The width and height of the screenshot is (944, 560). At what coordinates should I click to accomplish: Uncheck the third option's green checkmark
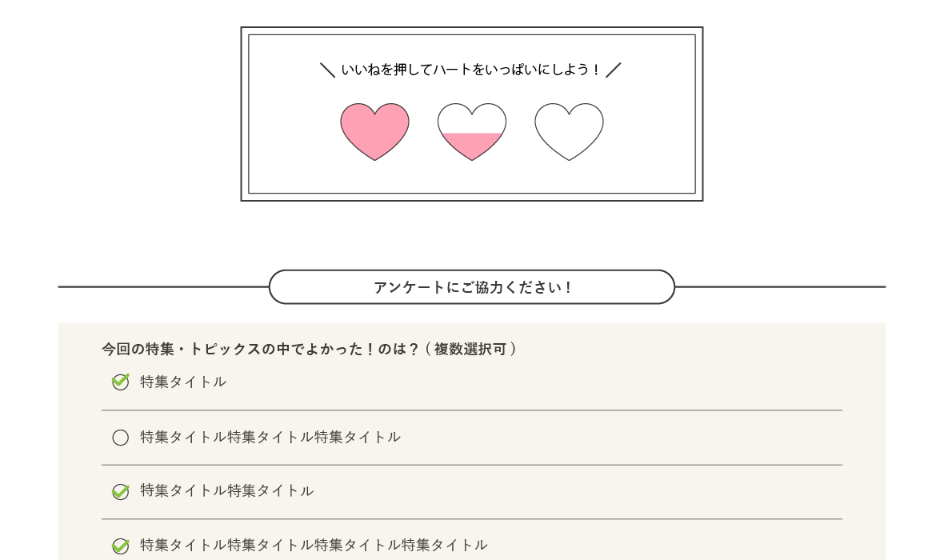121,491
